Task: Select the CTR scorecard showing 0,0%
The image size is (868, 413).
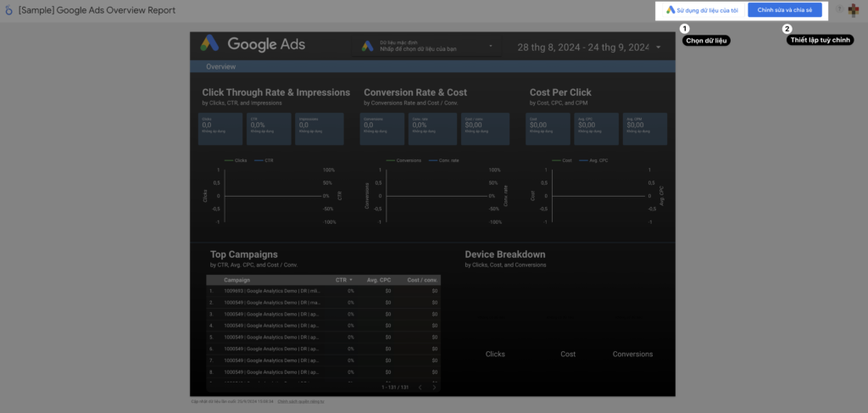Action: pyautogui.click(x=269, y=129)
